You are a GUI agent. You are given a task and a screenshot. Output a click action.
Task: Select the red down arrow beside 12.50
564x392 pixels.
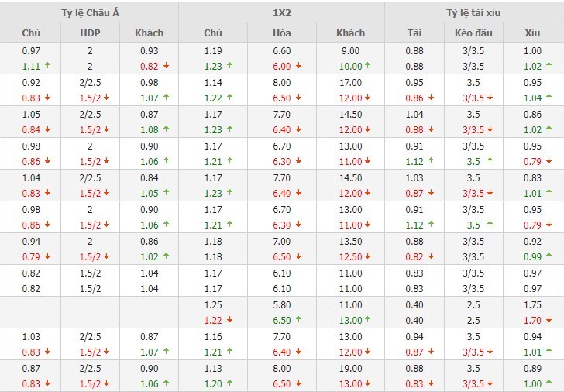coord(367,256)
